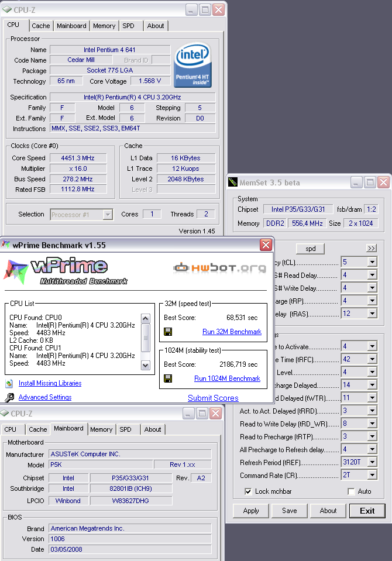
Task: Click the Run 1024M Benchmark link
Action: coord(228,378)
